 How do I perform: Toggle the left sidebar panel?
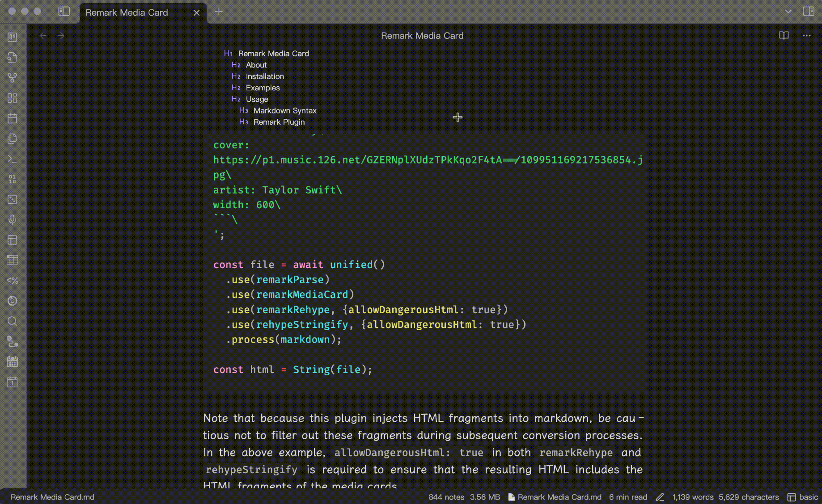(64, 12)
